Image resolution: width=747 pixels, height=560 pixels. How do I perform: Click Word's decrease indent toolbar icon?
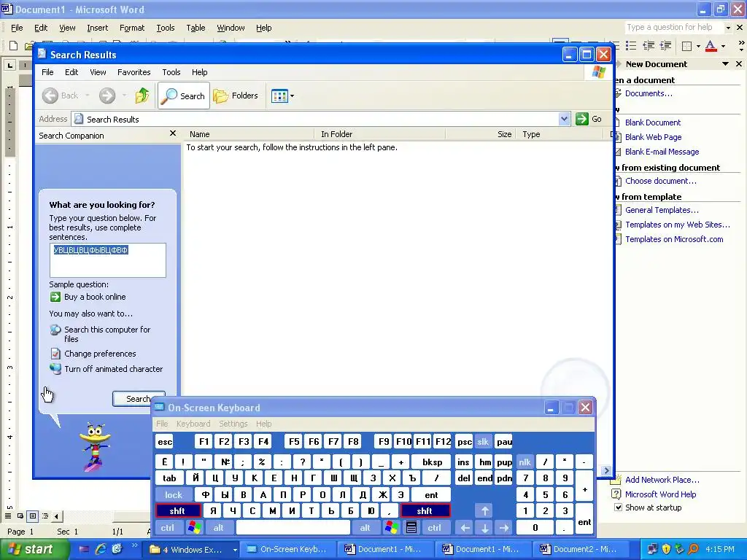[649, 46]
